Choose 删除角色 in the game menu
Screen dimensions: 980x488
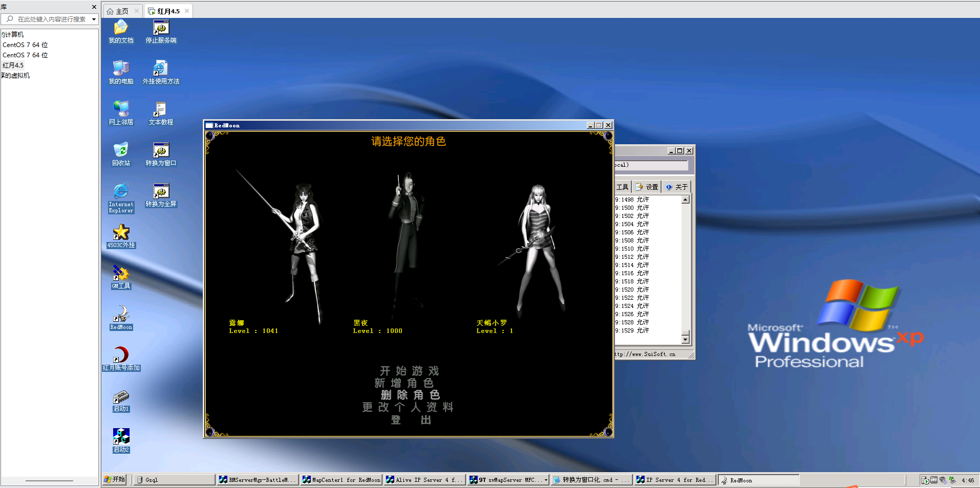coord(410,395)
